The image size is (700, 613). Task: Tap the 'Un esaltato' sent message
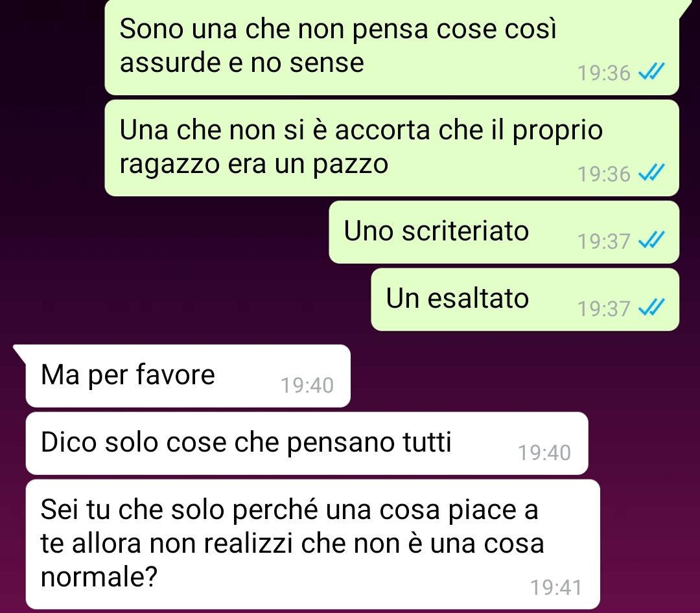point(525,299)
